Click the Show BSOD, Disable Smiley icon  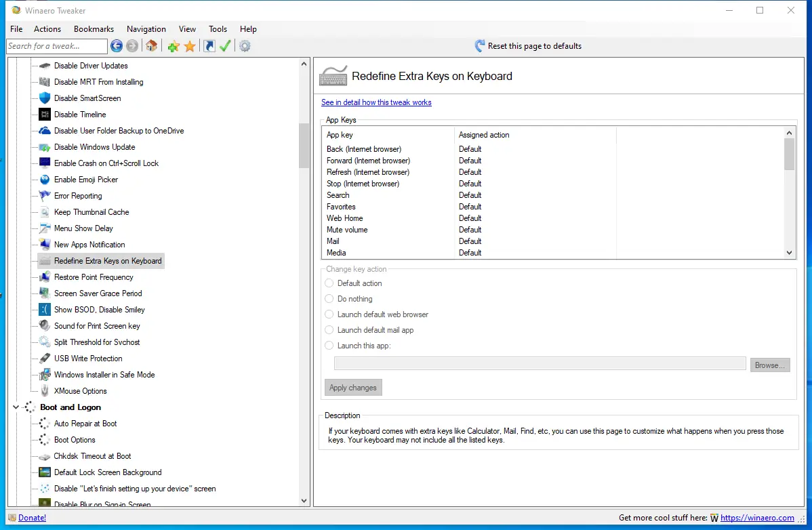(x=45, y=310)
